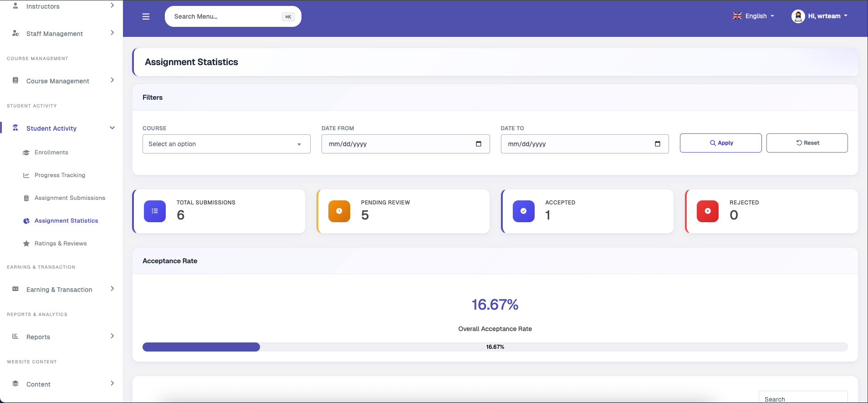
Task: Toggle the hamburger sidebar menu icon
Action: click(146, 16)
